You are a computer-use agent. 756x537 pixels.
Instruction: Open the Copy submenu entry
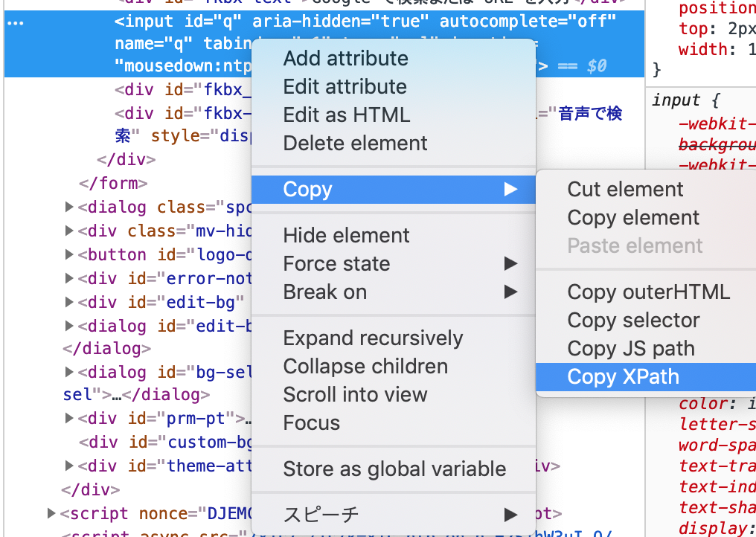coord(394,189)
